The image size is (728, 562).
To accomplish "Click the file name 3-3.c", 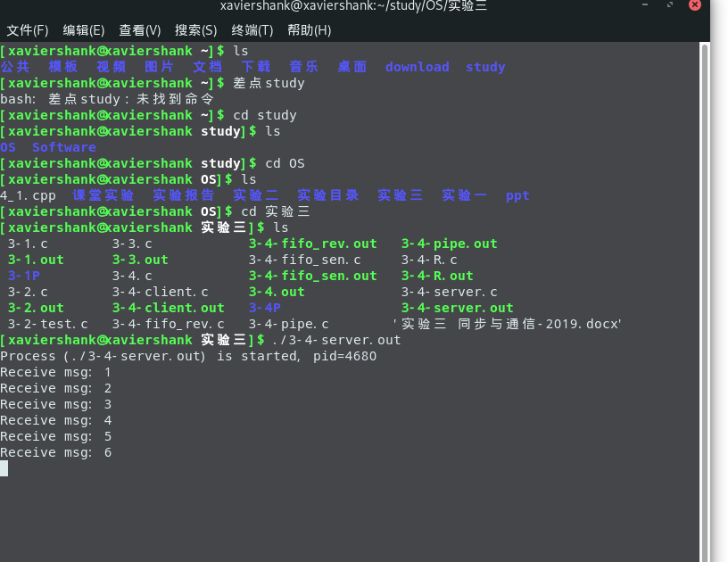I will pyautogui.click(x=132, y=244).
